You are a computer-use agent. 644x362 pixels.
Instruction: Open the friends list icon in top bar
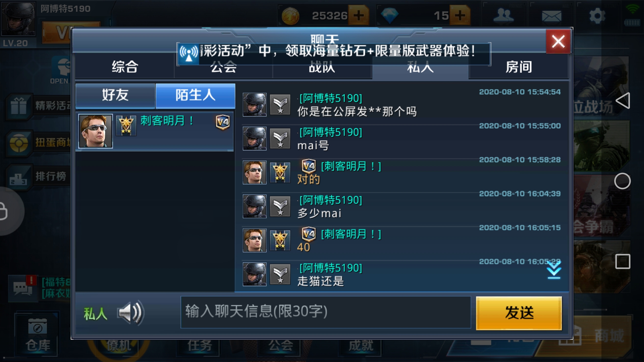click(503, 15)
